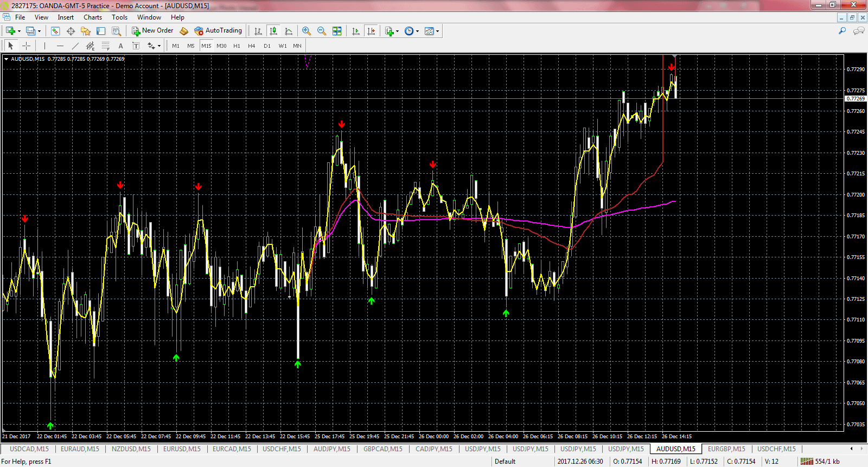This screenshot has height=467, width=868.
Task: Select the horizontal line drawing tool
Action: (x=60, y=46)
